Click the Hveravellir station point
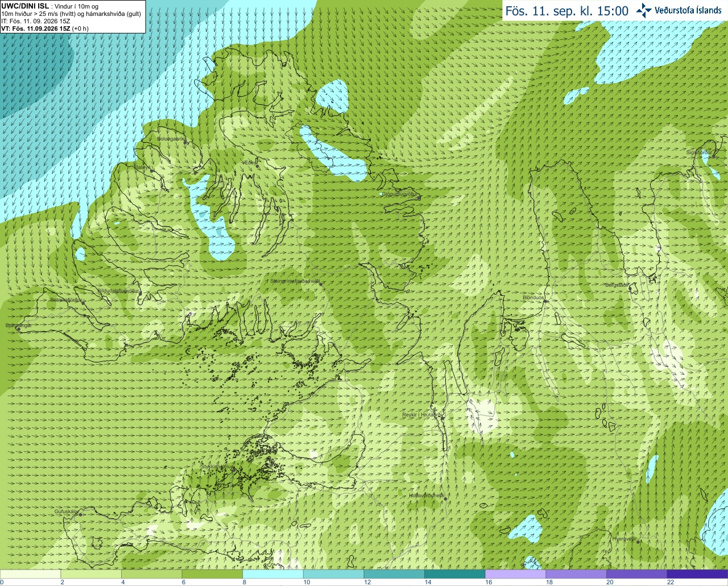The height and width of the screenshot is (586, 728). 638,542
